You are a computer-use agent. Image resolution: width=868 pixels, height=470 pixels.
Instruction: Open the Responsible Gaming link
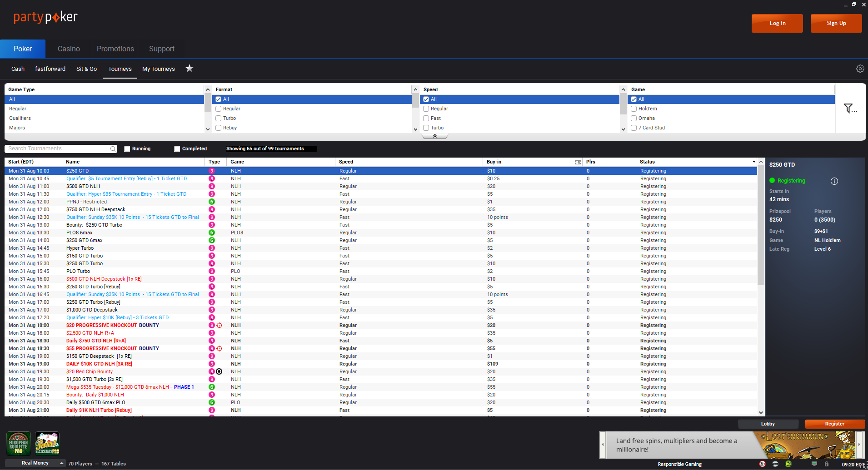click(680, 464)
